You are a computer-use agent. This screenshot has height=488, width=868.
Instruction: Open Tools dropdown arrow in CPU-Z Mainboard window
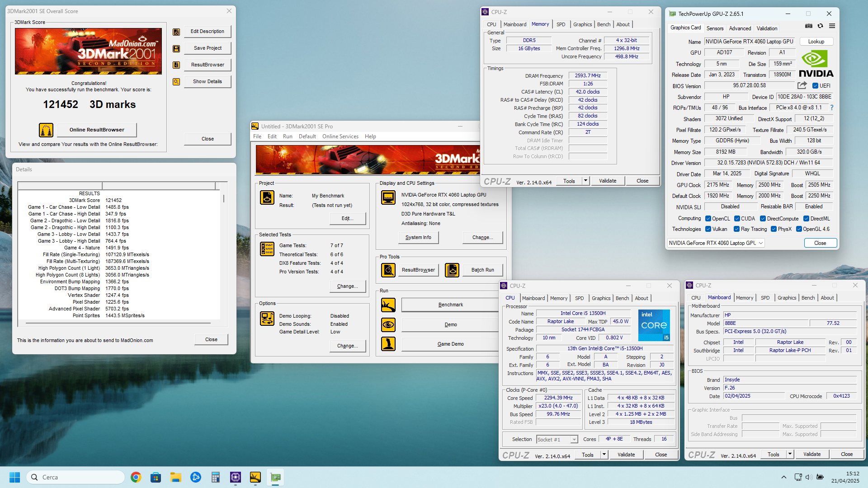coord(790,454)
